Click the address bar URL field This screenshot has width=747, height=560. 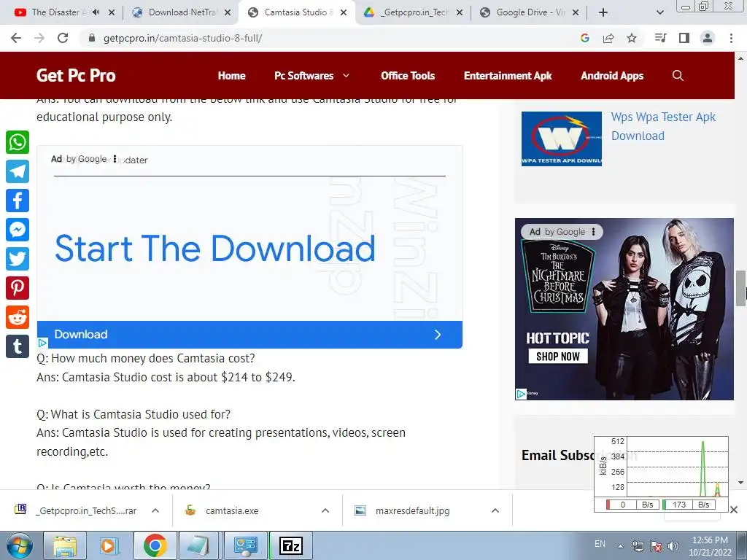[x=329, y=38]
